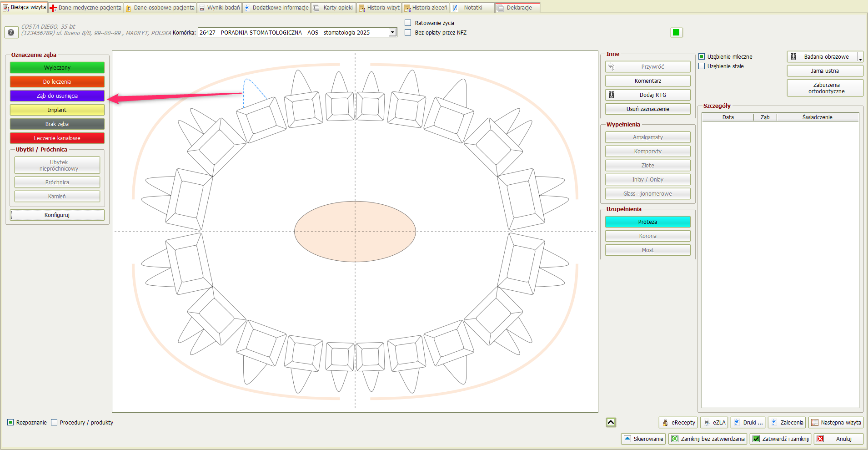868x450 pixels.
Task: Click the X-ray icon on Dodaj RTG
Action: (612, 95)
